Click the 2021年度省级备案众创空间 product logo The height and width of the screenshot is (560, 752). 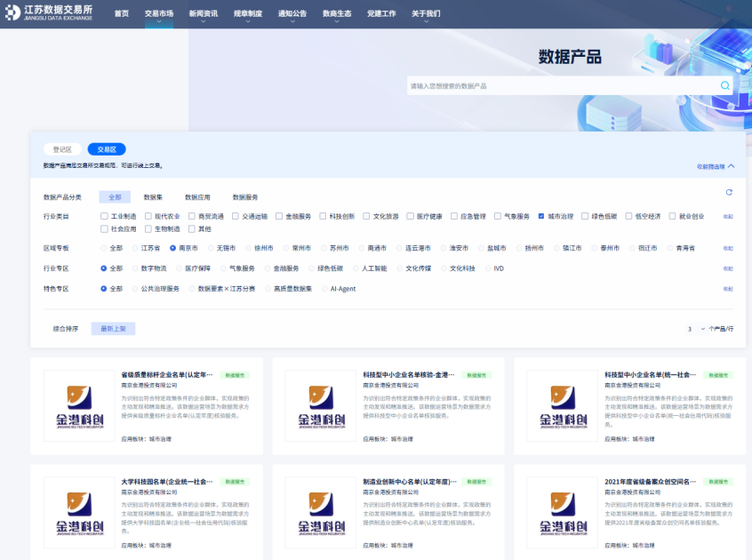point(562,512)
